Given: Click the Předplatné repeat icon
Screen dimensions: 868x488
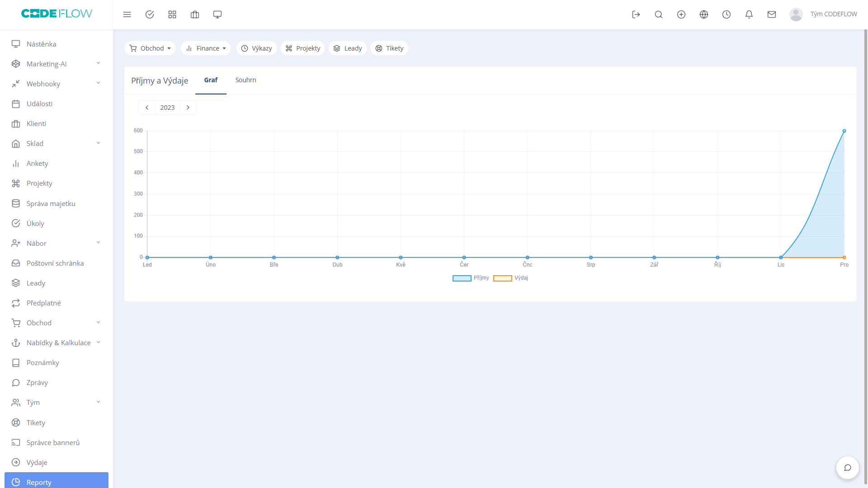Looking at the screenshot, I should [x=16, y=303].
